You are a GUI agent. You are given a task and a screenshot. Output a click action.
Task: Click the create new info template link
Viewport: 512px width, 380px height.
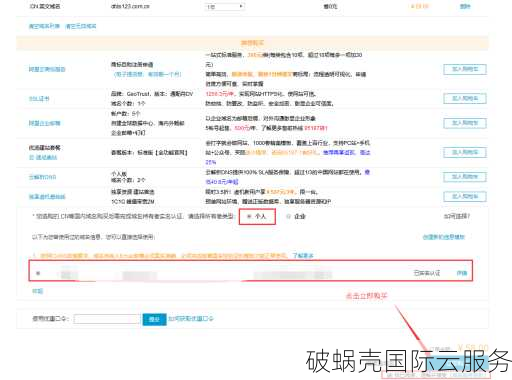[444, 237]
